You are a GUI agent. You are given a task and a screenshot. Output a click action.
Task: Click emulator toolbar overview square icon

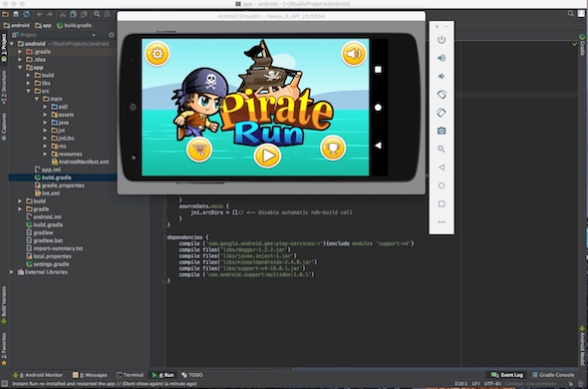point(441,203)
